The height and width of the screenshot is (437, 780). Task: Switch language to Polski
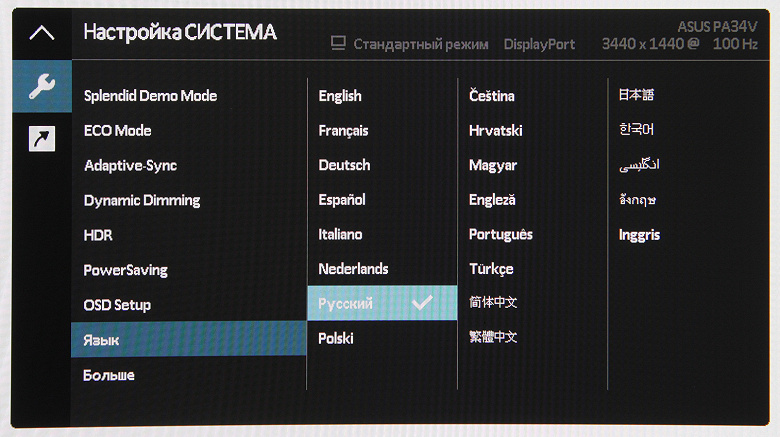click(336, 338)
